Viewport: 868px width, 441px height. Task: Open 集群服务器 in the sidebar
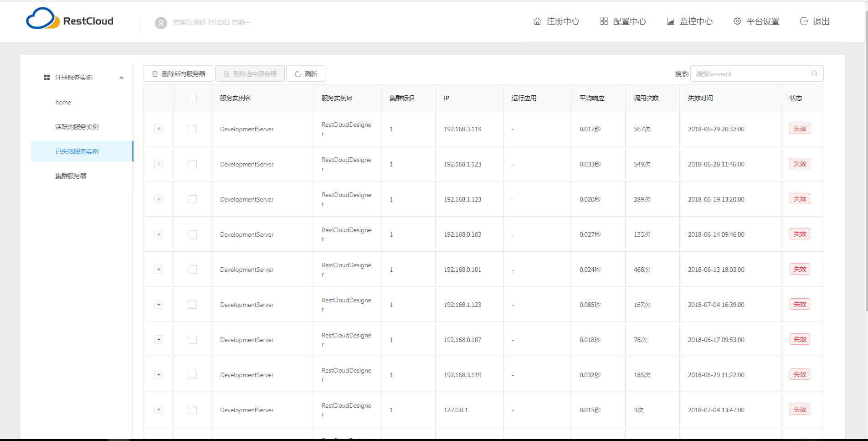[x=71, y=176]
